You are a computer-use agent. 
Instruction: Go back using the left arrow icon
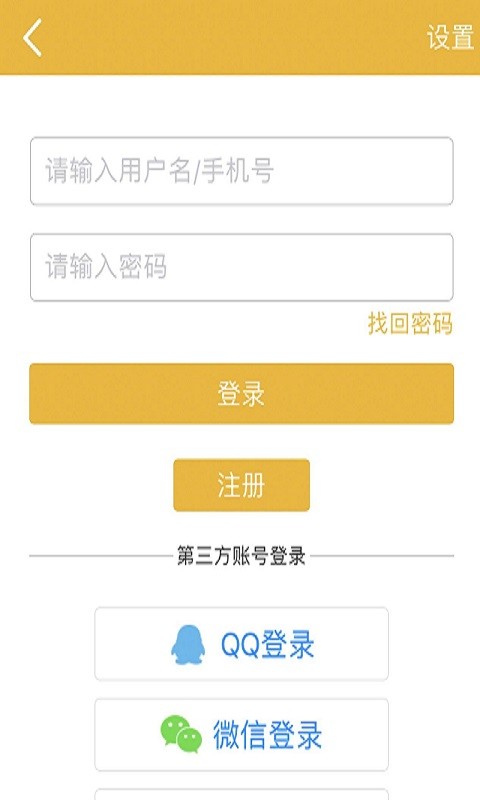pyautogui.click(x=32, y=37)
